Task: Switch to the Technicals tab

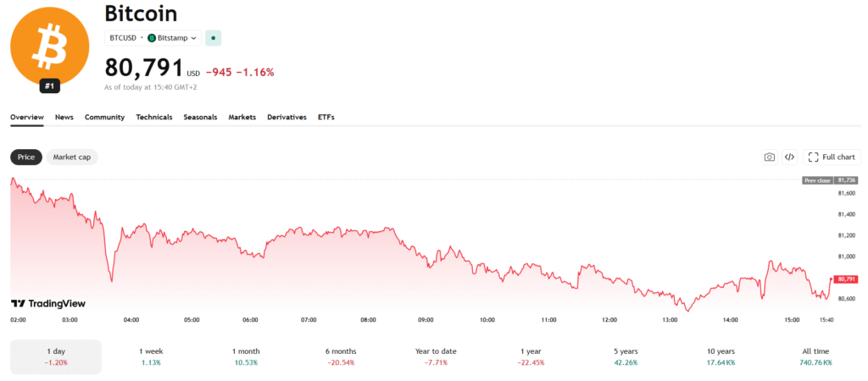Action: coord(154,117)
